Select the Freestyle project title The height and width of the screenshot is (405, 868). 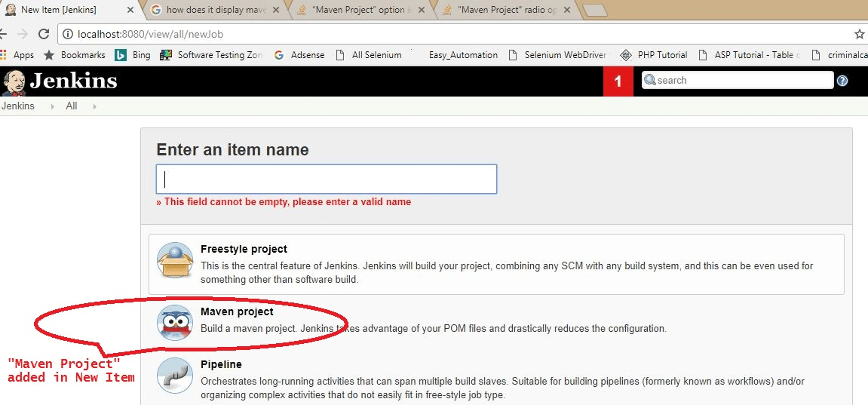click(x=244, y=250)
